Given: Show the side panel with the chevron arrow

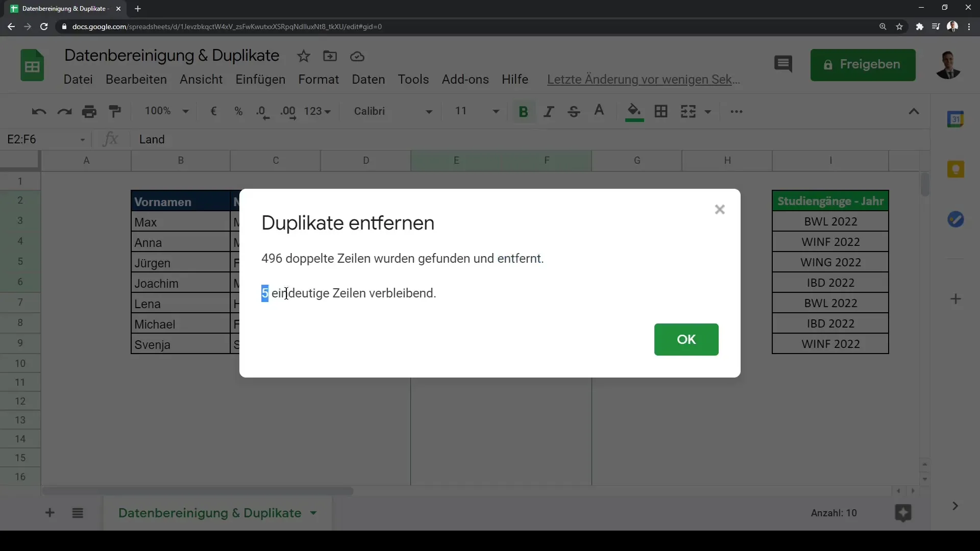Looking at the screenshot, I should pos(955,506).
